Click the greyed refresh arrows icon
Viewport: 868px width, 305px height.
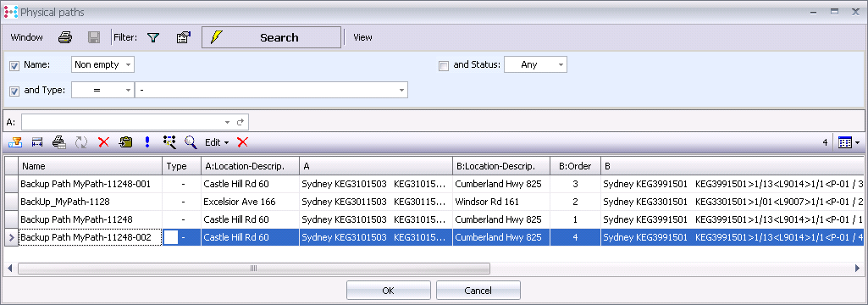pyautogui.click(x=81, y=142)
